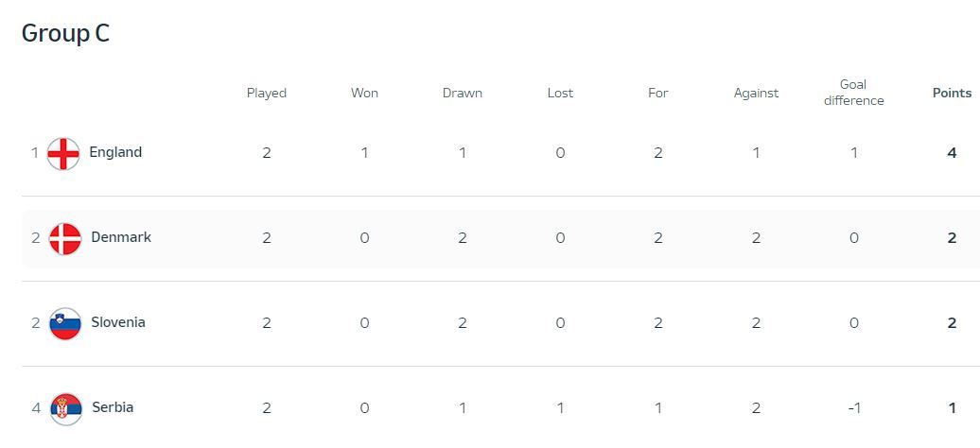Click the Played column header
Viewport: 980px width, 448px height.
tap(267, 93)
